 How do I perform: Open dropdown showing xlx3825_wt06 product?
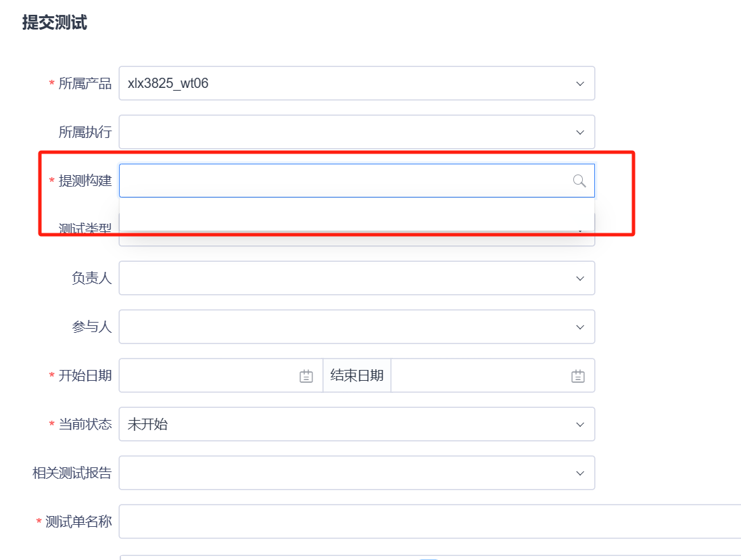tap(338, 84)
